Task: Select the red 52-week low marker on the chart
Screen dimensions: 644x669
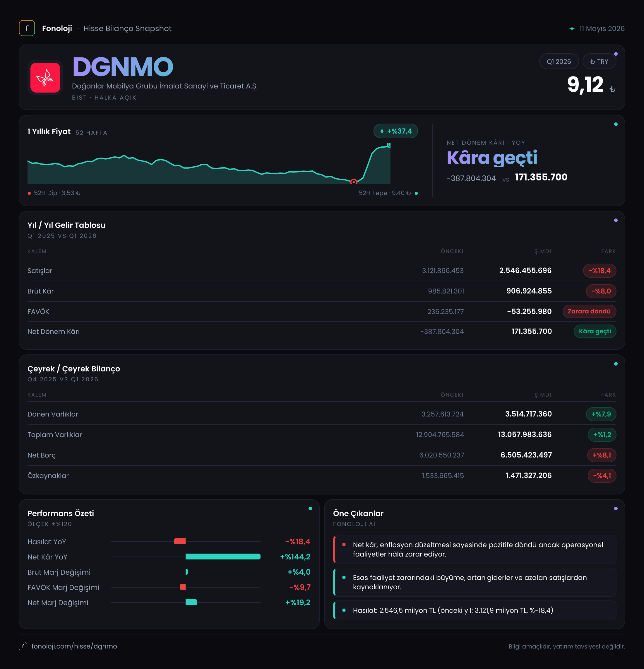Action: [354, 182]
